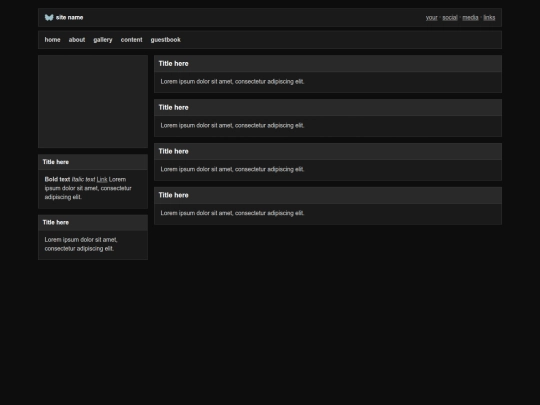The image size is (540, 405).
Task: Go to the home nav item
Action: (52, 40)
